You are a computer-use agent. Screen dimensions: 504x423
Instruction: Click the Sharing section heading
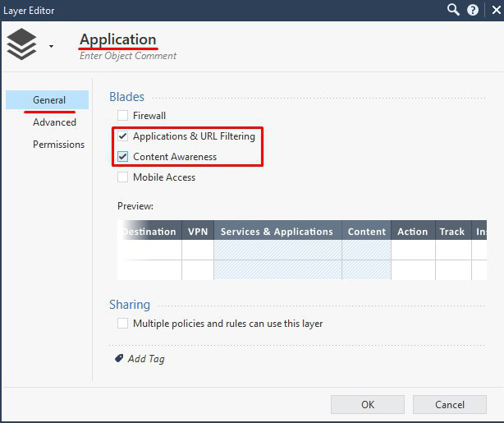point(130,305)
